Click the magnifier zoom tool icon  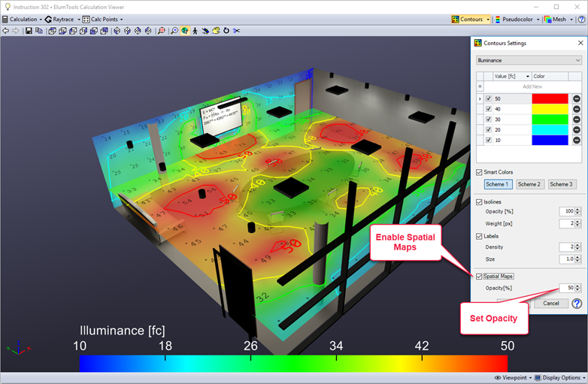point(174,31)
